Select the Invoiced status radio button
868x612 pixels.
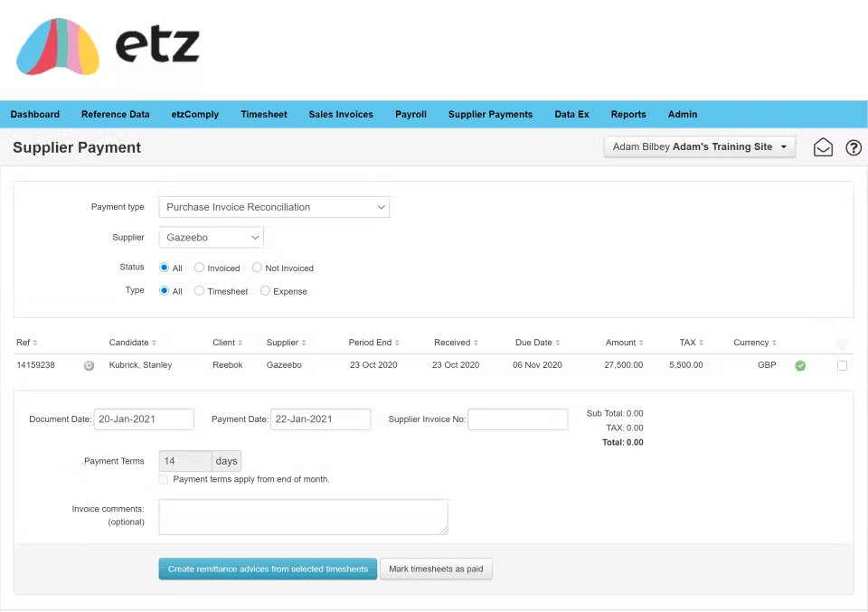click(200, 268)
